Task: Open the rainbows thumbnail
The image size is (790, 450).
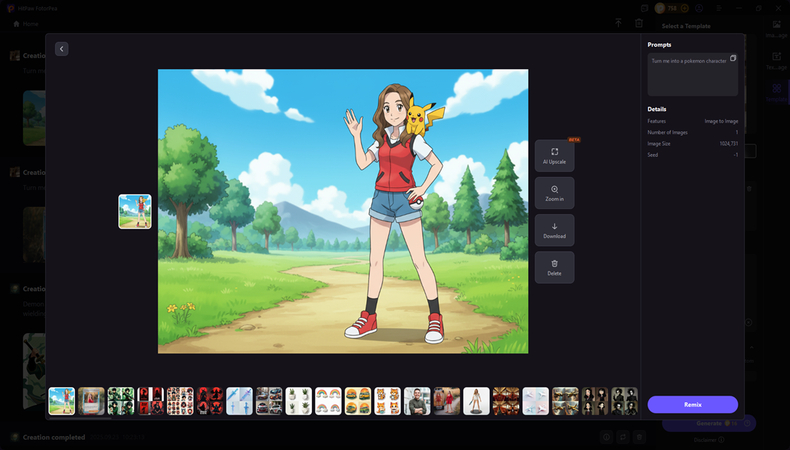Action: coord(328,401)
